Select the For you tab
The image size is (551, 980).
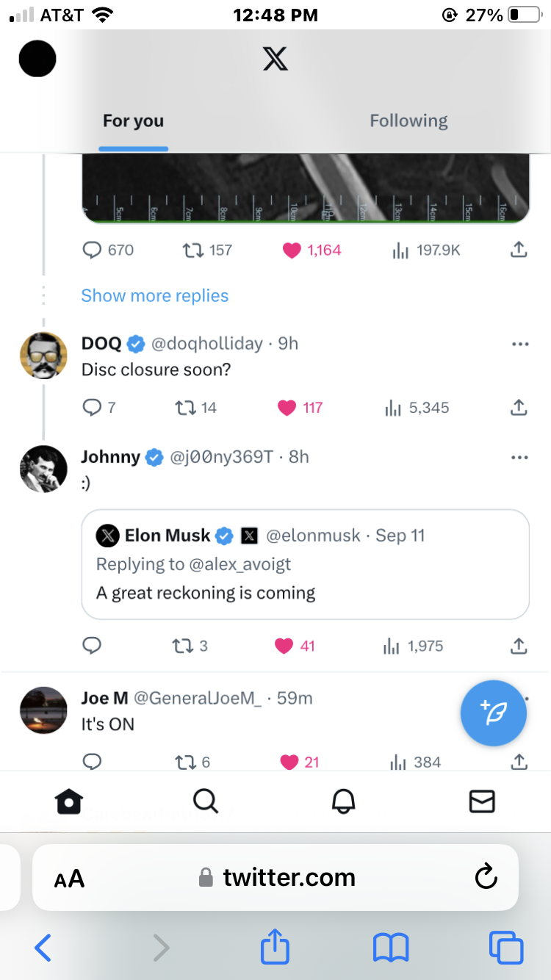[133, 121]
